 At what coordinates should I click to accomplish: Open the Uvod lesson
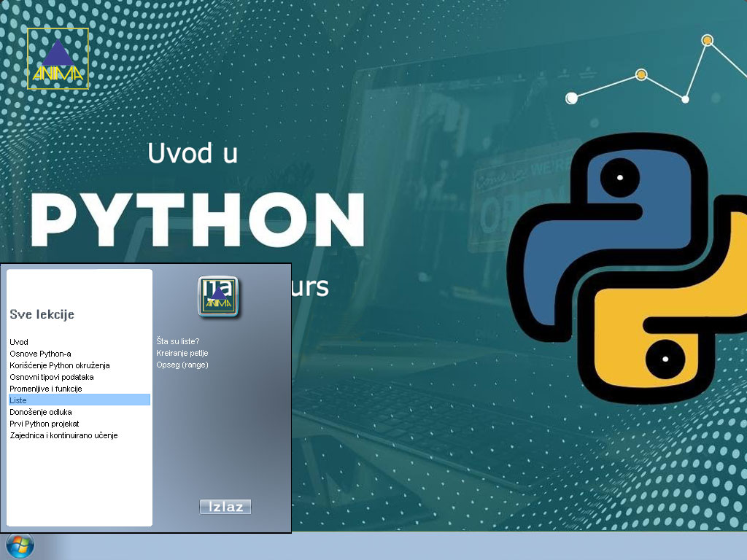[x=19, y=342]
